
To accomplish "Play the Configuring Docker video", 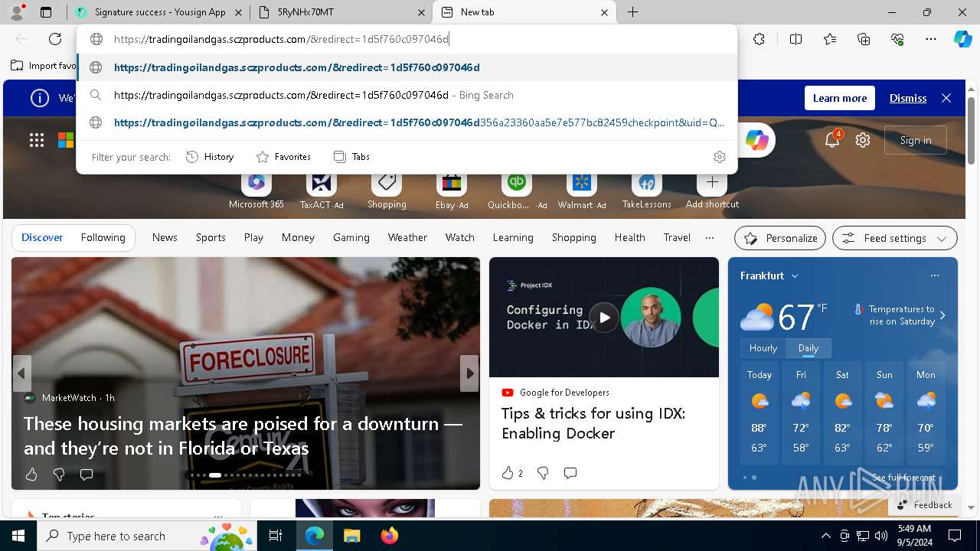I will (604, 317).
